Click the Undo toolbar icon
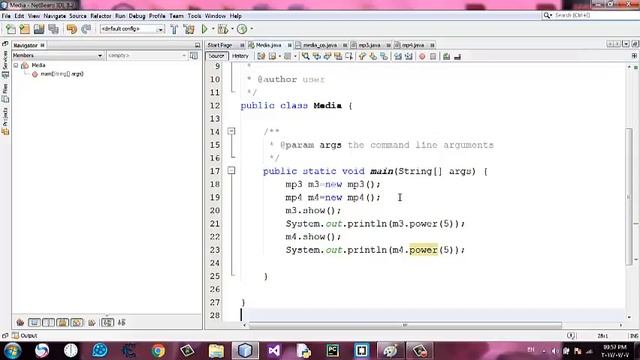The width and height of the screenshot is (640, 360). coord(72,29)
